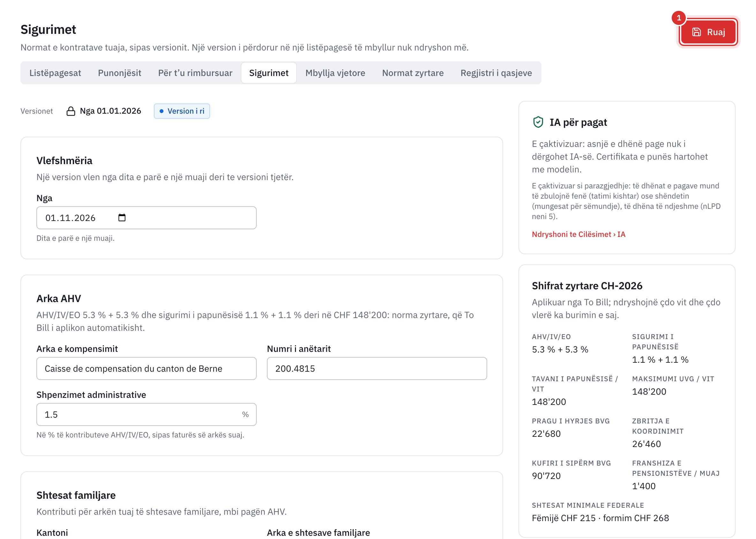Open the Listëpagesat tab
756x539 pixels.
pos(55,73)
